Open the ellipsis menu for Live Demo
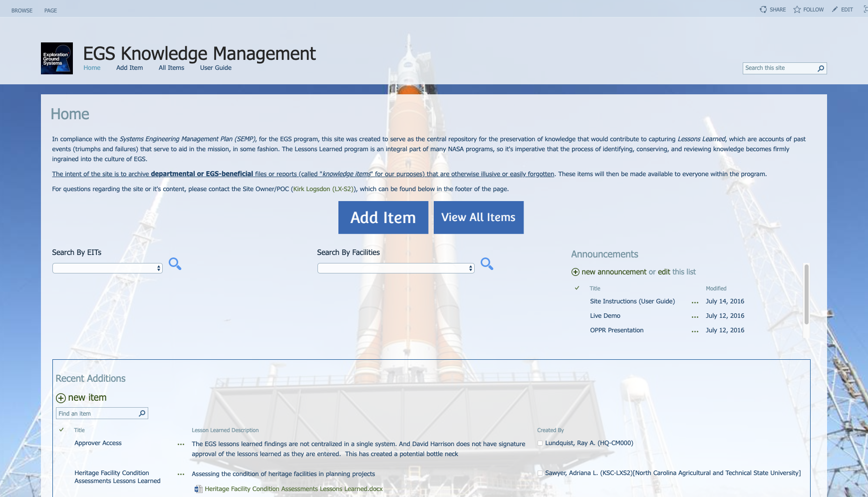The width and height of the screenshot is (868, 497). pyautogui.click(x=695, y=316)
